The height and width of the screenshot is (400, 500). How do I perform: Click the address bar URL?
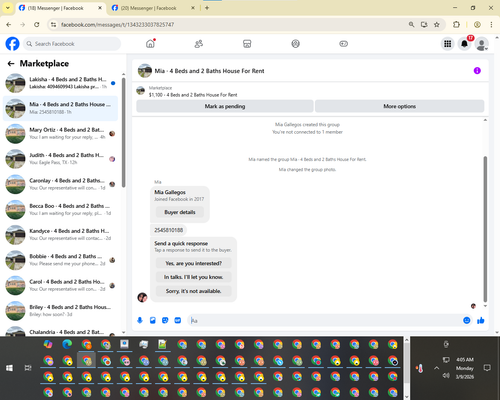118,25
